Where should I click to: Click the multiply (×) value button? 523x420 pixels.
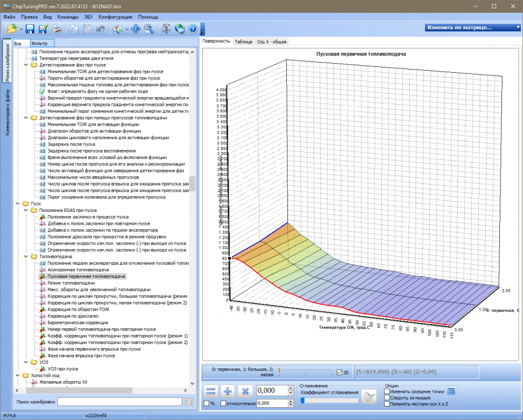click(x=246, y=390)
